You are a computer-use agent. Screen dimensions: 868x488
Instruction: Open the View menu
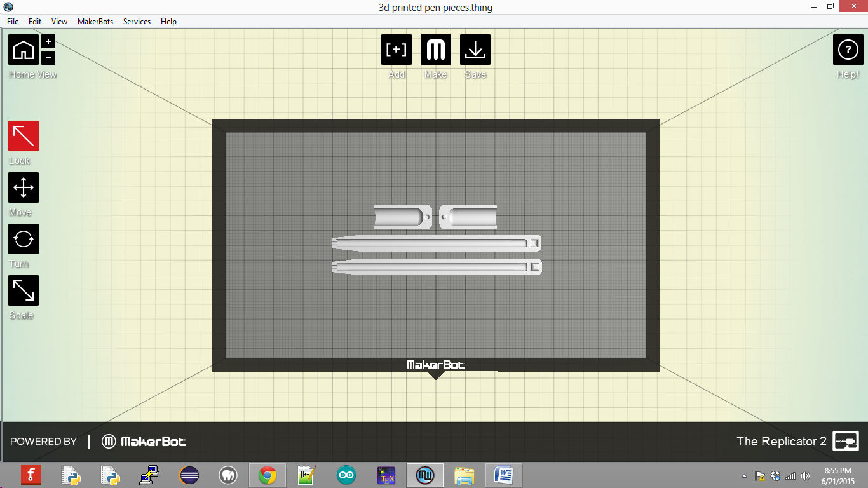60,21
